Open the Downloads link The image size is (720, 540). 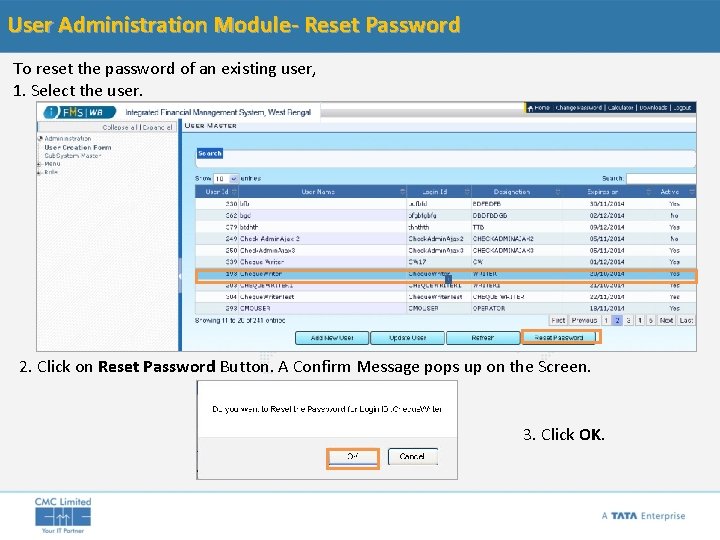point(653,108)
